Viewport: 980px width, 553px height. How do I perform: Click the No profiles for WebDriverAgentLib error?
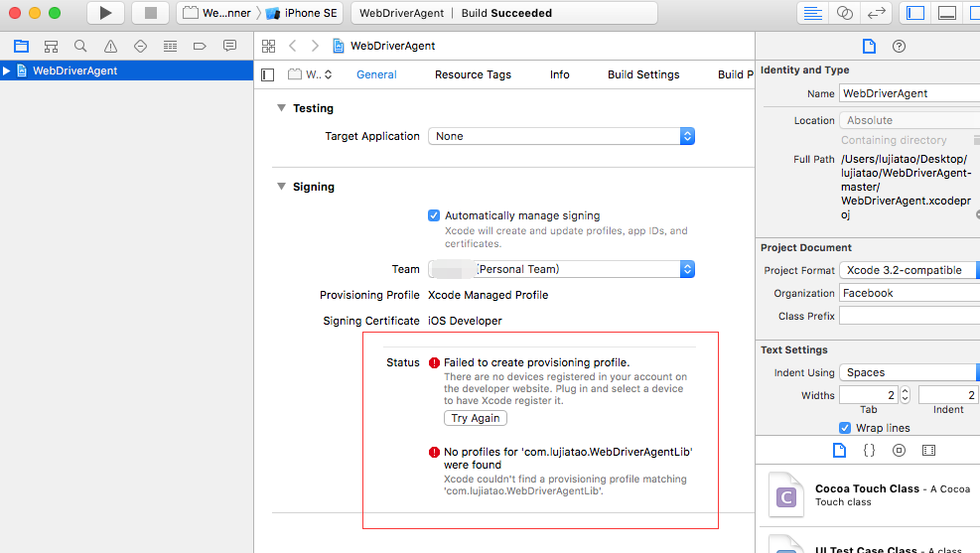pos(568,458)
